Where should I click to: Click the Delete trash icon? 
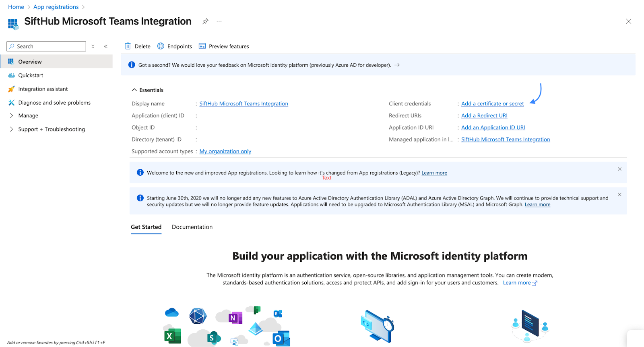[x=128, y=46]
